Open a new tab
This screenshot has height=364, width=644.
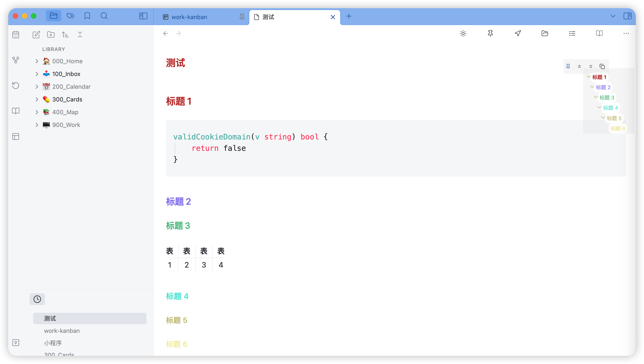[x=349, y=17]
